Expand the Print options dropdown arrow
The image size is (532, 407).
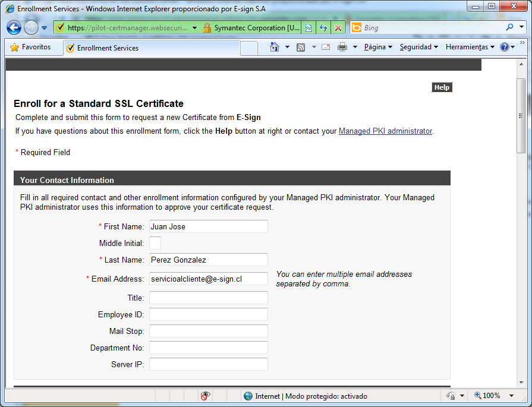click(355, 47)
